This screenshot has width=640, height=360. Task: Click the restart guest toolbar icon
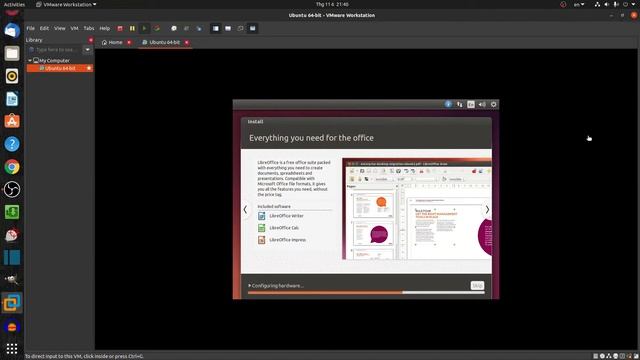click(157, 29)
